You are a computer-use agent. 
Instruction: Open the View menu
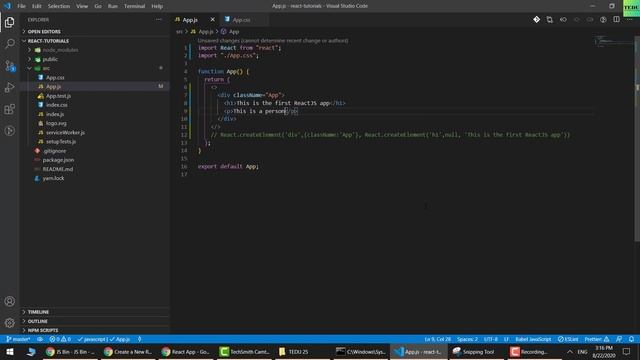click(x=82, y=6)
